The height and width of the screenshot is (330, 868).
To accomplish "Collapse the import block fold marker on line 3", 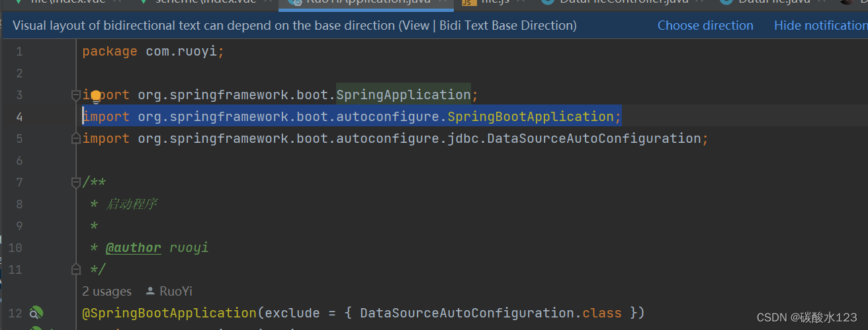I will pos(75,95).
